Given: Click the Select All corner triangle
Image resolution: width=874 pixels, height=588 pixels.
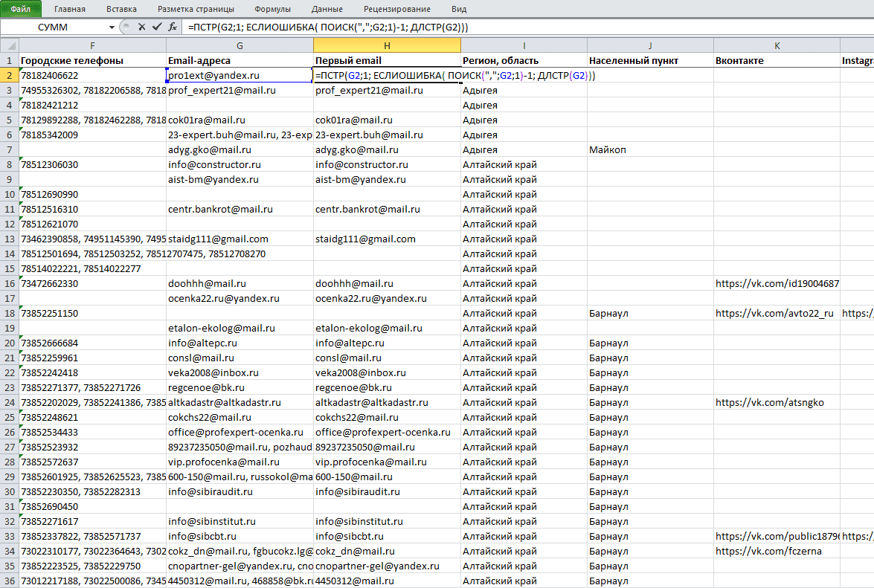Looking at the screenshot, I should click(x=10, y=45).
